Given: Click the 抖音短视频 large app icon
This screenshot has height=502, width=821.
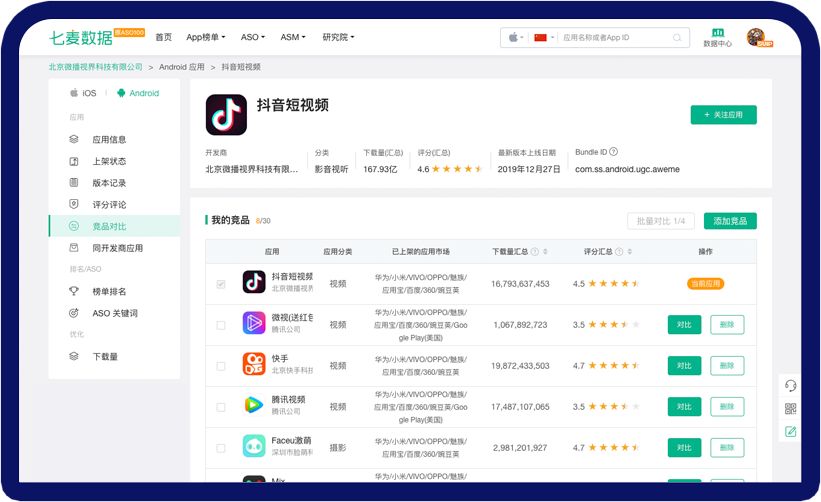Looking at the screenshot, I should coord(226,115).
